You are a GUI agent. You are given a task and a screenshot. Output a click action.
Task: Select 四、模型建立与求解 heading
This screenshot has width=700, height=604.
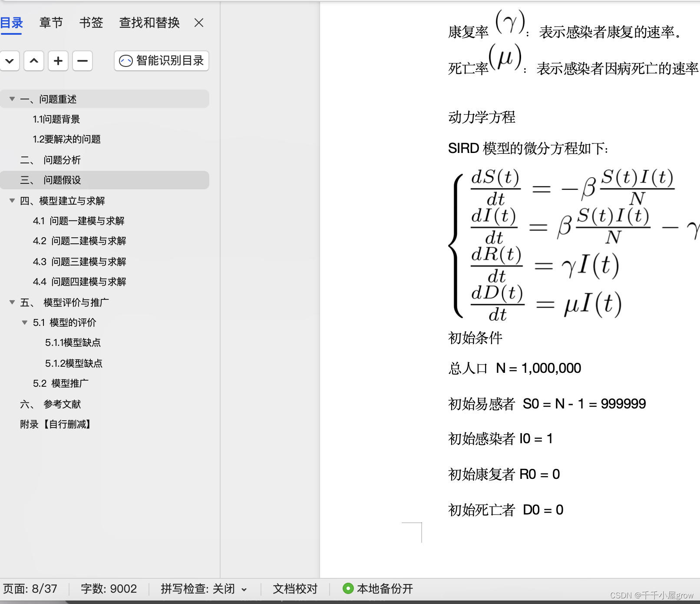coord(63,201)
